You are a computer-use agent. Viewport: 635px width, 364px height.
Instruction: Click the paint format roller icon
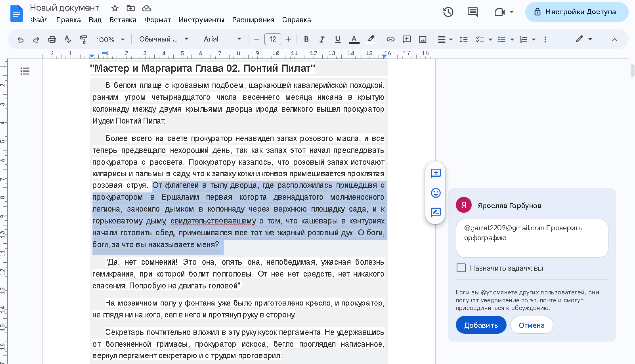pos(83,39)
